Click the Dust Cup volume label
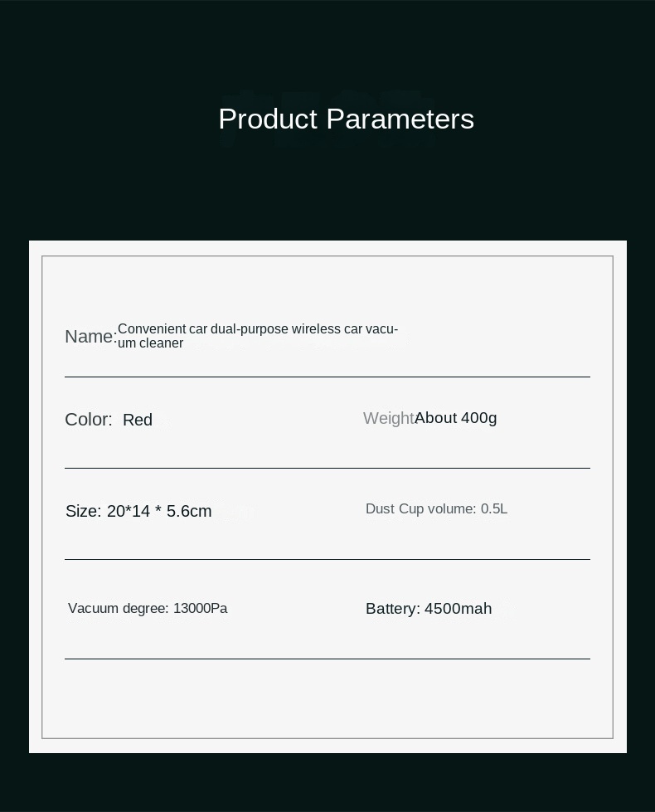This screenshot has height=812, width=655. click(420, 509)
